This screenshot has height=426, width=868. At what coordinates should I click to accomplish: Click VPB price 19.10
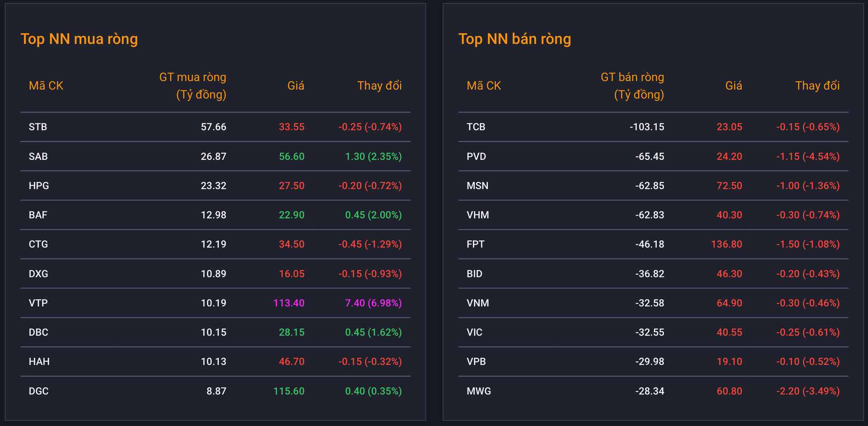[729, 362]
